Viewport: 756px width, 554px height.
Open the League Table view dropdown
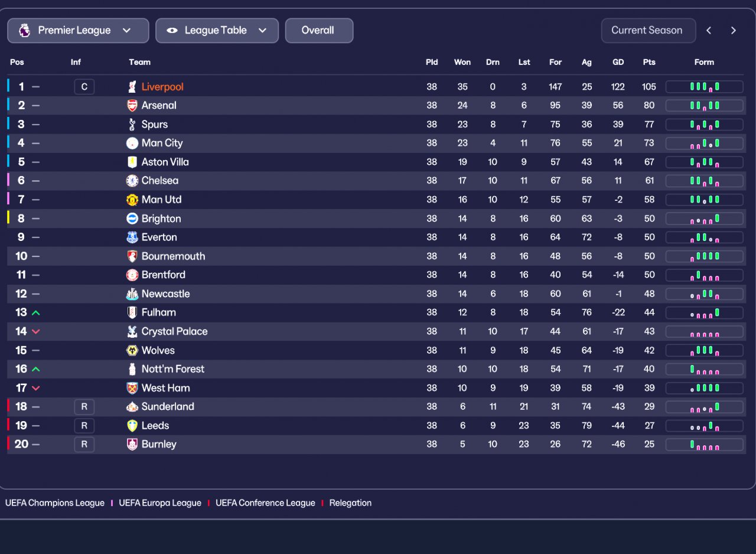point(217,31)
